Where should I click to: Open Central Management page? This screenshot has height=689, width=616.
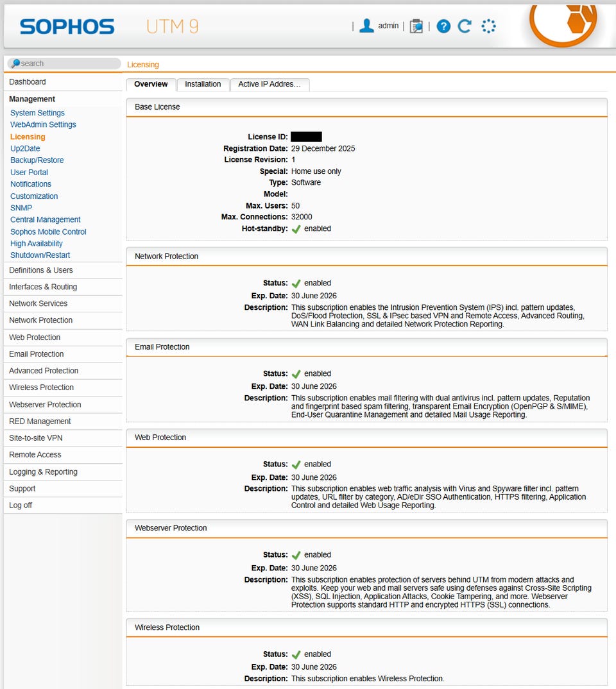[46, 219]
